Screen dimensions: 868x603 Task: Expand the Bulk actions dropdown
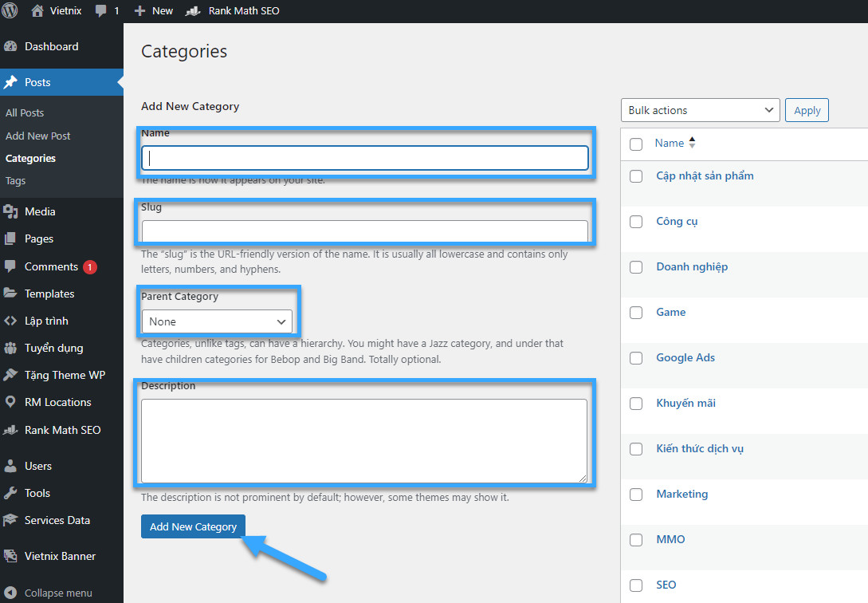[700, 110]
